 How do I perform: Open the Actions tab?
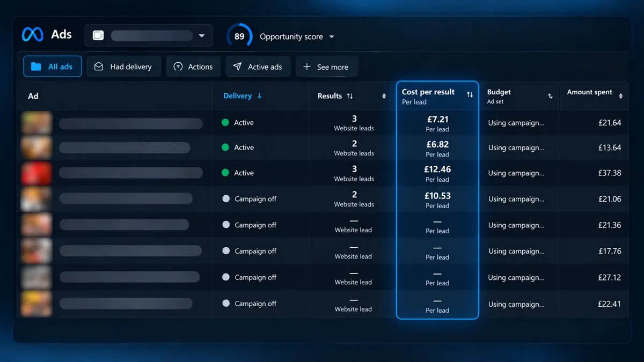click(x=193, y=67)
